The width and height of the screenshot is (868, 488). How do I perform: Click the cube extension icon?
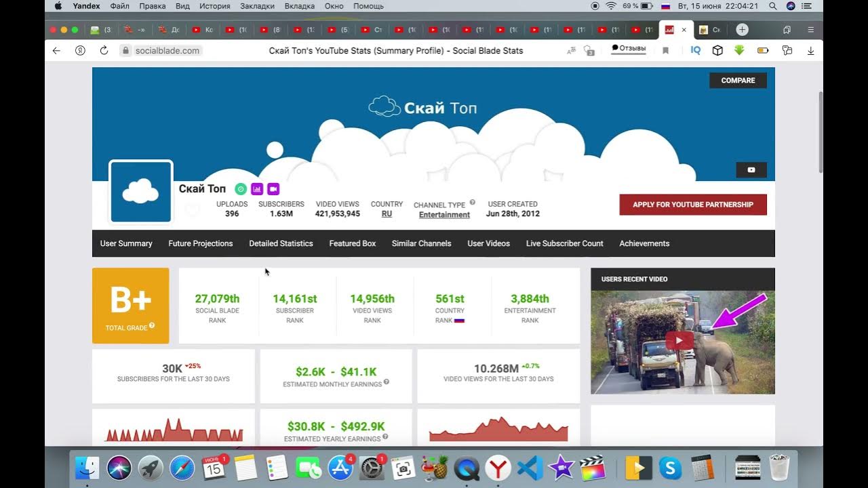pyautogui.click(x=717, y=50)
